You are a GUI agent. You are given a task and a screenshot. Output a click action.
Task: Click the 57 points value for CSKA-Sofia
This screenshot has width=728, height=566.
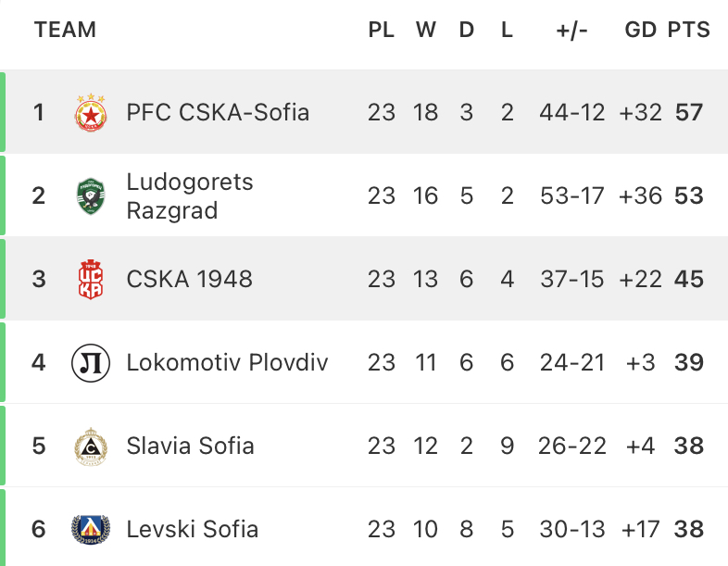coord(689,112)
